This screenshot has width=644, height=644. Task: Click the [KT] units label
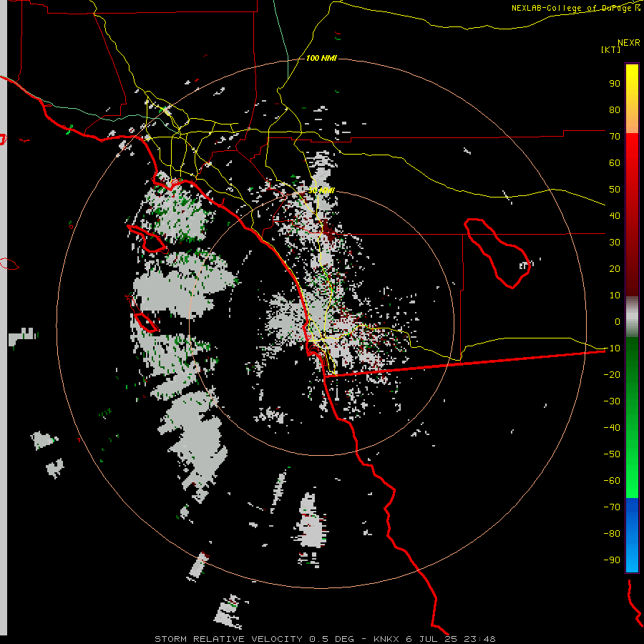click(611, 49)
